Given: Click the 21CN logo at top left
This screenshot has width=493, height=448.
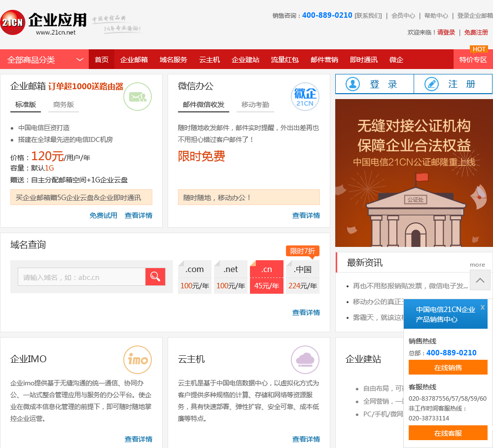Looking at the screenshot, I should (13, 22).
